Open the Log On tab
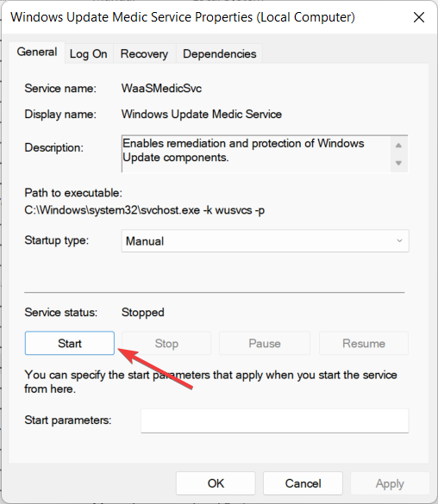This screenshot has width=438, height=504. click(x=89, y=53)
